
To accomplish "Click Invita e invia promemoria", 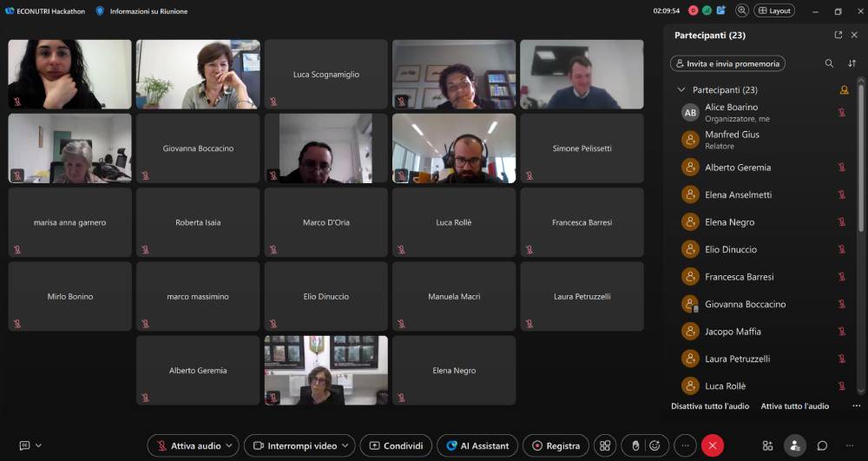I will 727,63.
